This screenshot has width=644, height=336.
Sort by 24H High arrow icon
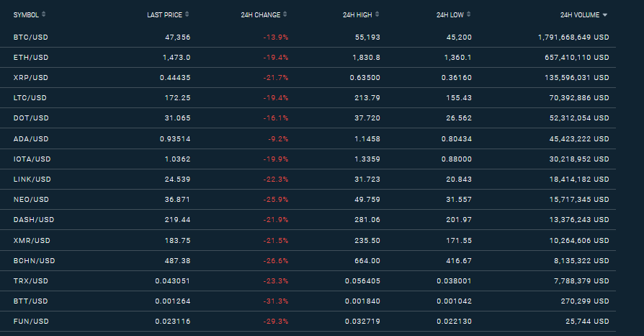pyautogui.click(x=377, y=14)
